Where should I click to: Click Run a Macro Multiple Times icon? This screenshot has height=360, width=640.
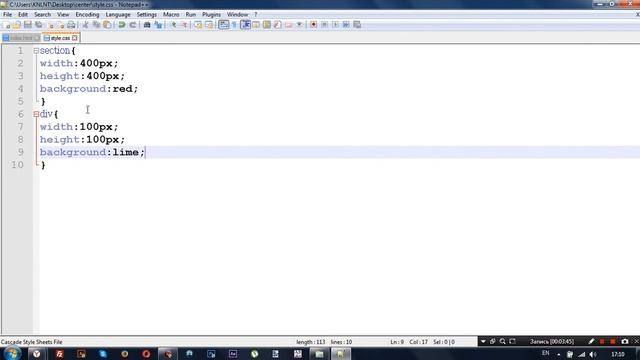pos(346,25)
